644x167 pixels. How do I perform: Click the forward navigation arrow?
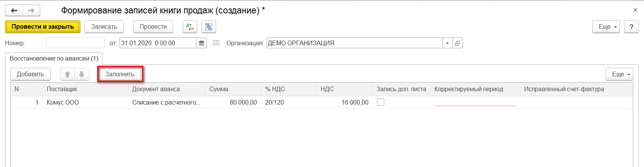click(31, 11)
